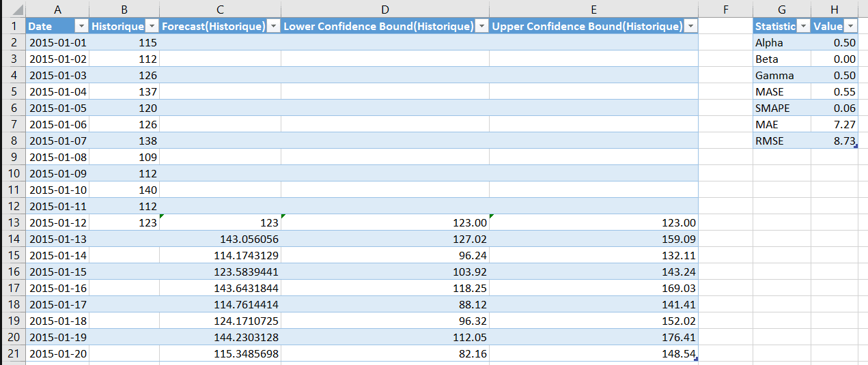Screen dimensions: 868x365
Task: Select row 13 header
Action: click(x=12, y=222)
